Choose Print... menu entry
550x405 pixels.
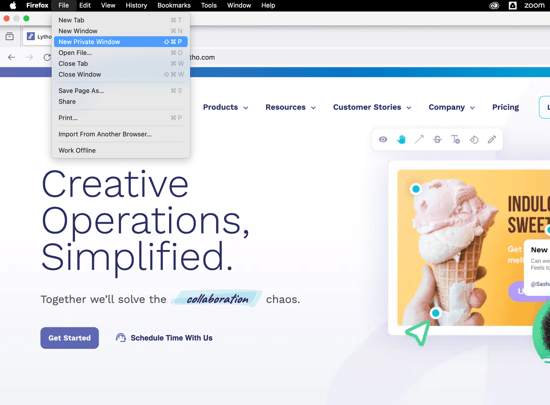point(121,117)
